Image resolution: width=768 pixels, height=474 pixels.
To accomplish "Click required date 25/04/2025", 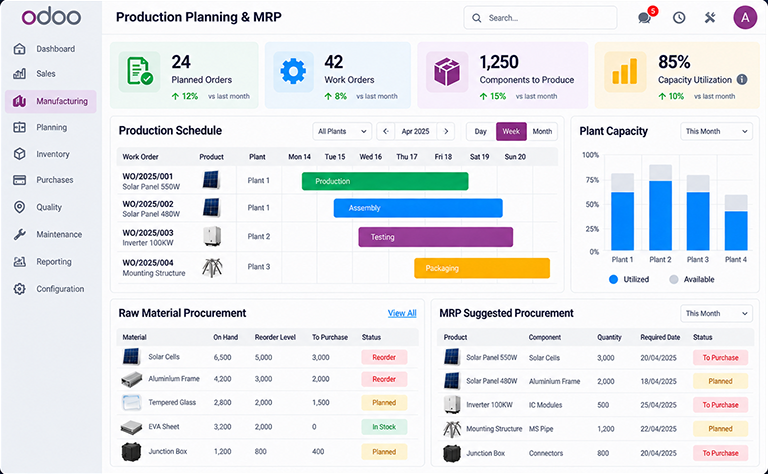I will (658, 404).
